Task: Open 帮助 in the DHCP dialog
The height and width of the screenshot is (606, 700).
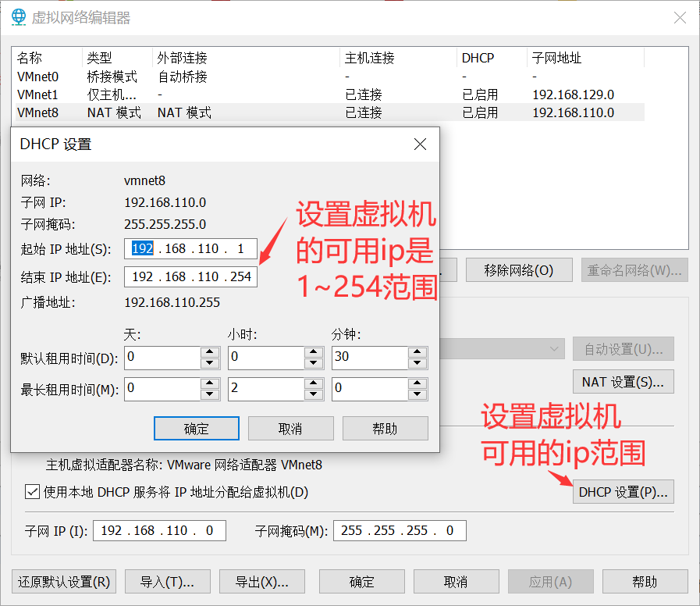Action: [x=386, y=429]
